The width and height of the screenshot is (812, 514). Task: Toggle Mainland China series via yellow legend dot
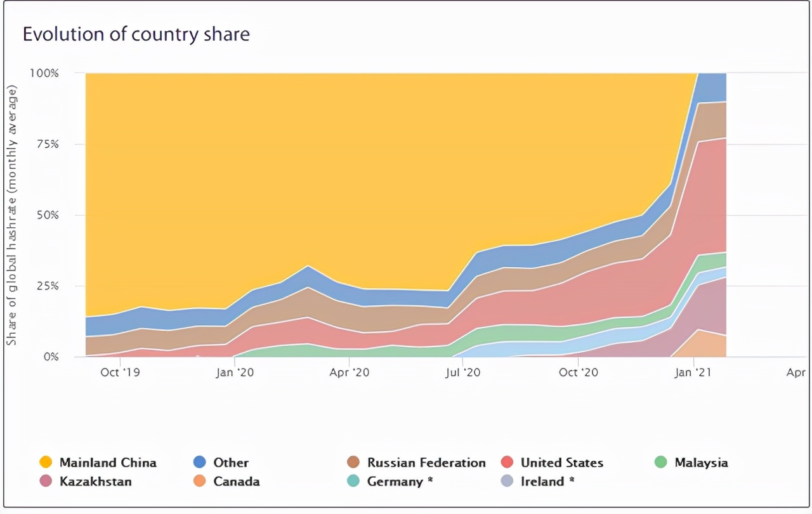point(45,463)
